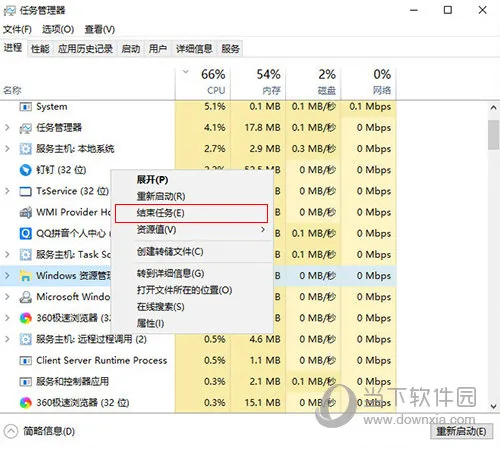Click the 服务和控制器应用 icon
Screen dimensions: 500x449
point(26,382)
